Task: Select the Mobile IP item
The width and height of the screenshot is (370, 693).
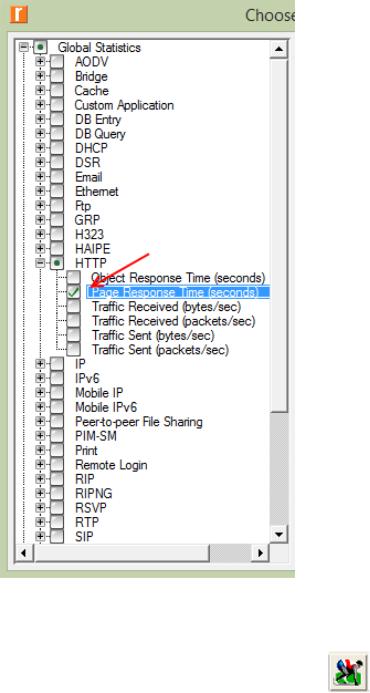Action: coord(99,392)
